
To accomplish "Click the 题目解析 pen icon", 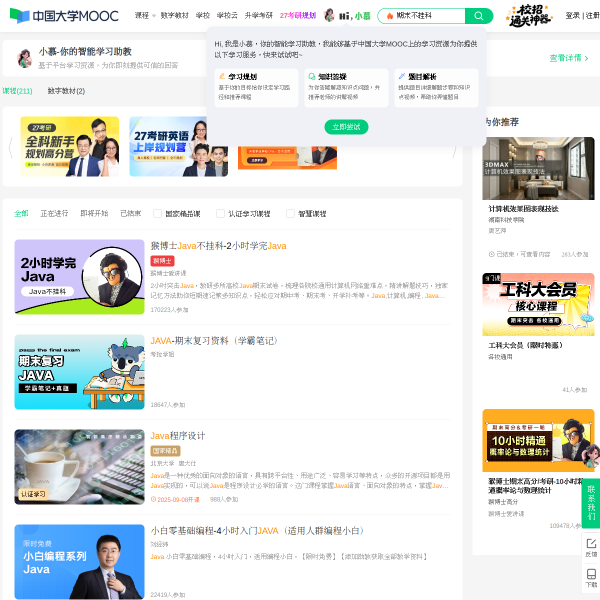I will (x=402, y=76).
